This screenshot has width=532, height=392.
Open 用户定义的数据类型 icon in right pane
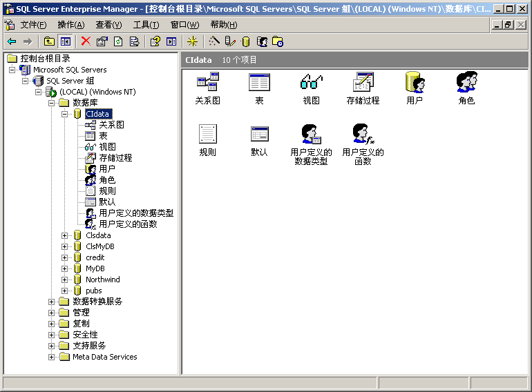(x=311, y=144)
